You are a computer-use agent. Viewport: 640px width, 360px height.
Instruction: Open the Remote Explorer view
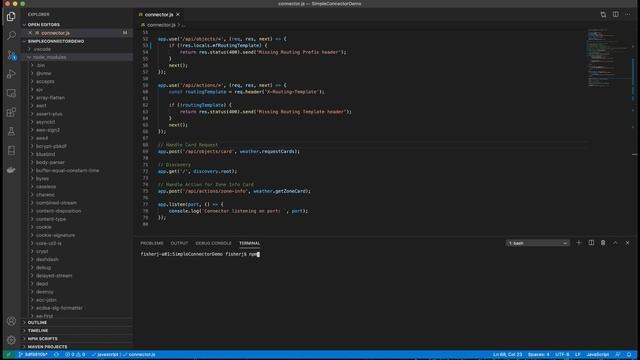point(11,93)
